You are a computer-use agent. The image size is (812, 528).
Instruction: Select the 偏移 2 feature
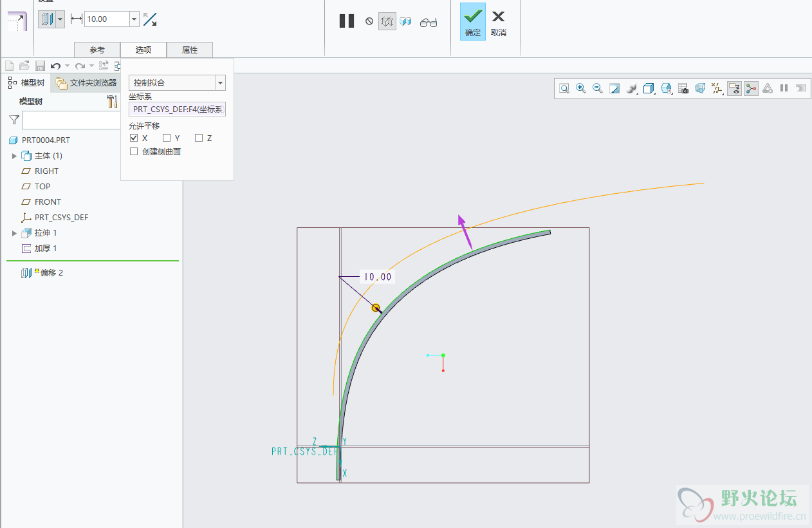[x=51, y=273]
